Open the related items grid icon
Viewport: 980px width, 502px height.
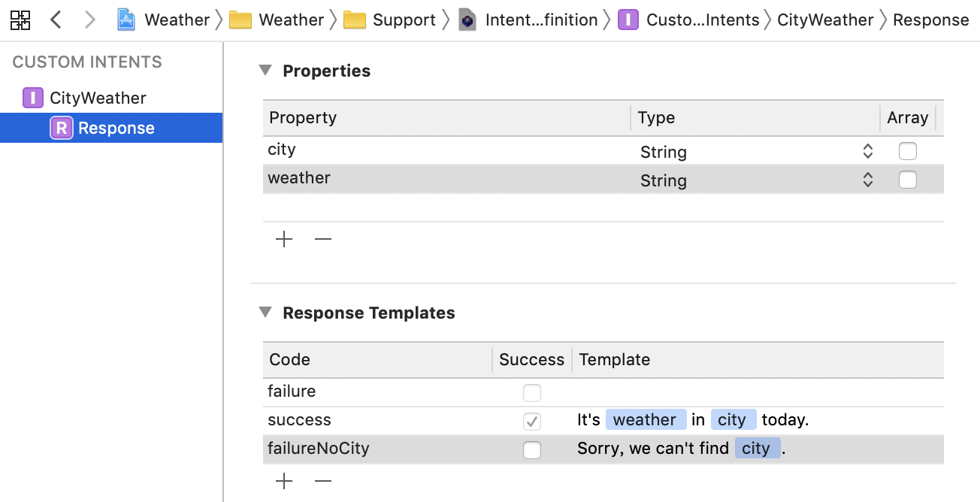(20, 20)
